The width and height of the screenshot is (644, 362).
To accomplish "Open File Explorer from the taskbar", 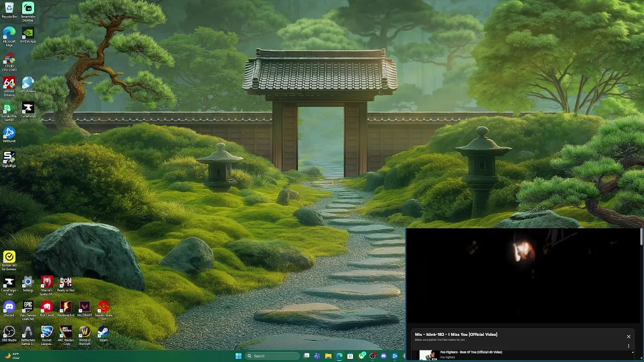I will pos(328,356).
